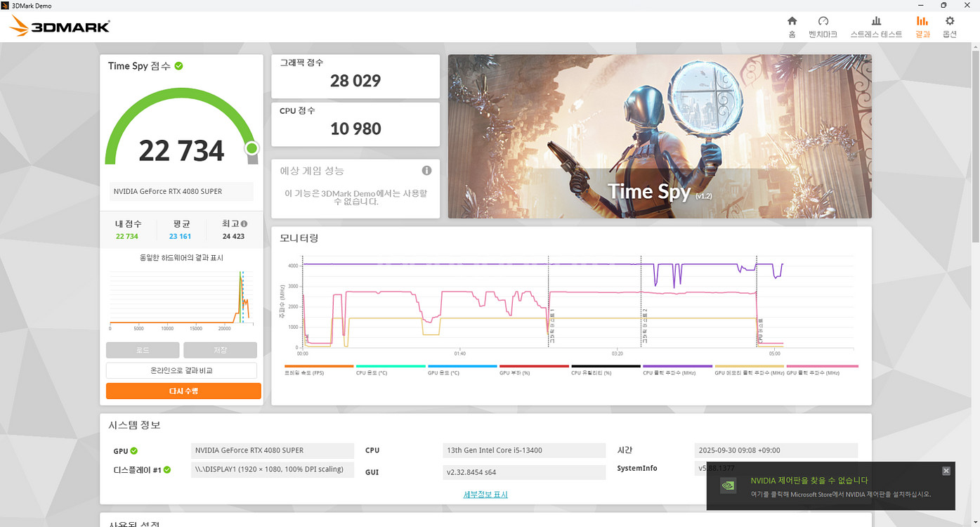980x527 pixels.
Task: Expand system details via 세부정보 표시
Action: 485,495
